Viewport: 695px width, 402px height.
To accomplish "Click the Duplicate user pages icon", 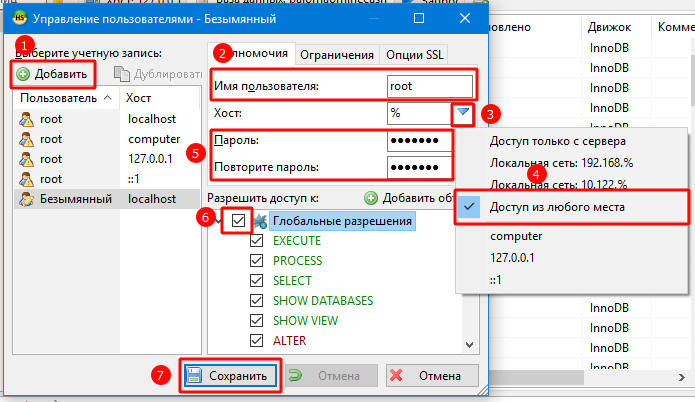I will coord(121,74).
